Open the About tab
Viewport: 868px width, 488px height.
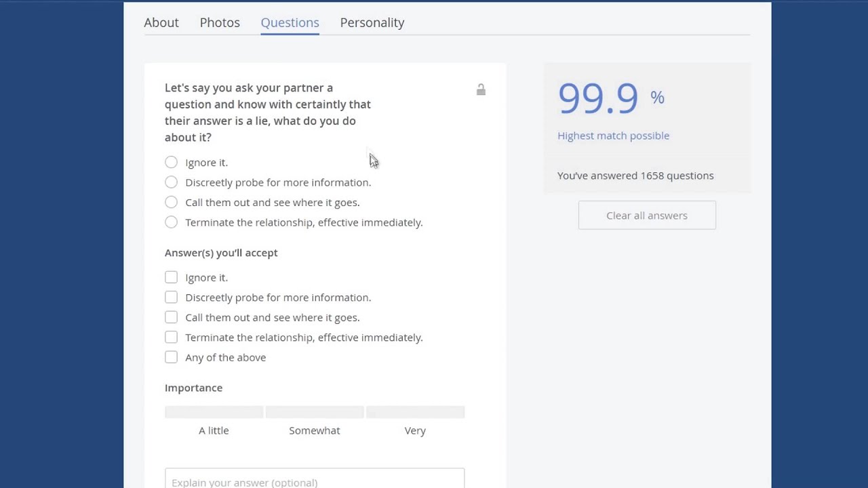coord(161,22)
